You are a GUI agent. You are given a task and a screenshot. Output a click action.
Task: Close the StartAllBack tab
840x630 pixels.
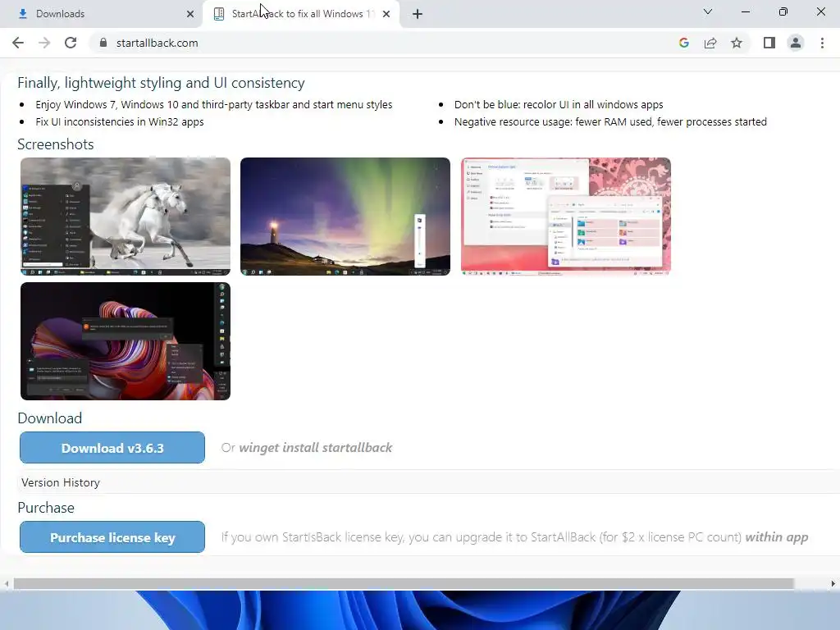click(x=386, y=14)
